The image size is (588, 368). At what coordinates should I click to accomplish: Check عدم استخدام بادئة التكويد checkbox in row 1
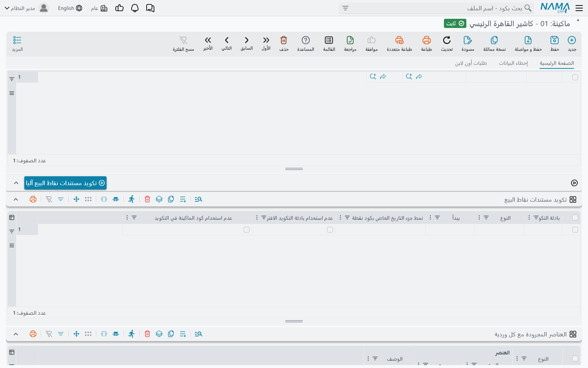tap(330, 230)
